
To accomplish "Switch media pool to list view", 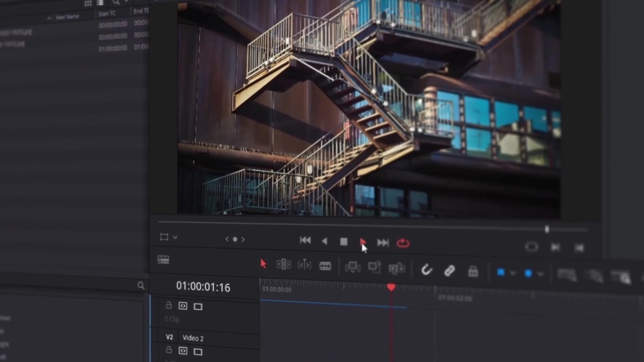I will point(100,3).
